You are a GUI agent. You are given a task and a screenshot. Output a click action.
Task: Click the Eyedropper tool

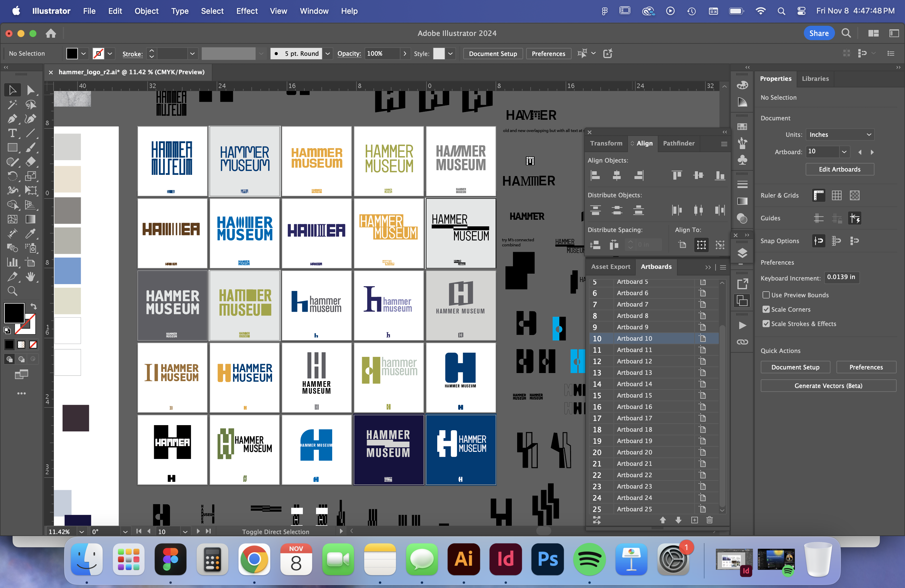pos(31,234)
